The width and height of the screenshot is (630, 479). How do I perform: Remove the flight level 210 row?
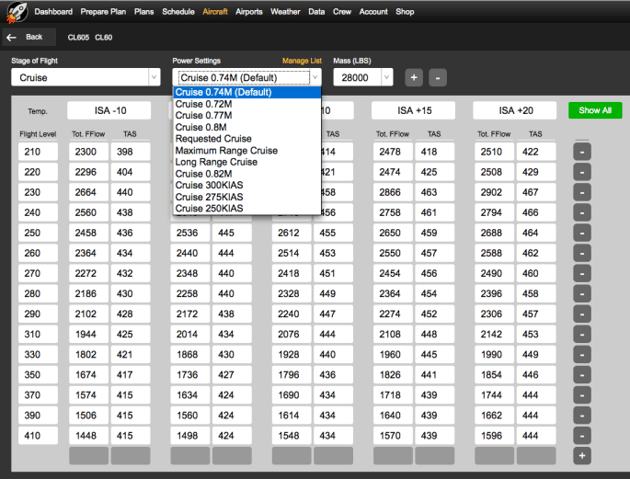pyautogui.click(x=582, y=152)
